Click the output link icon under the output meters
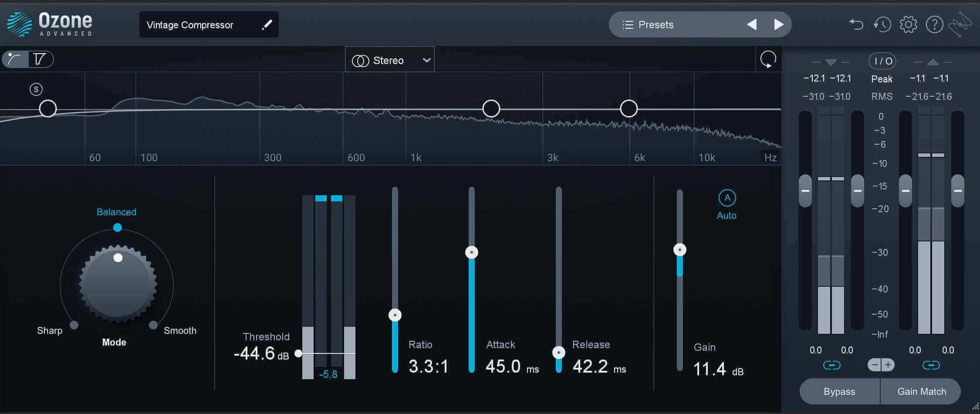 click(931, 365)
